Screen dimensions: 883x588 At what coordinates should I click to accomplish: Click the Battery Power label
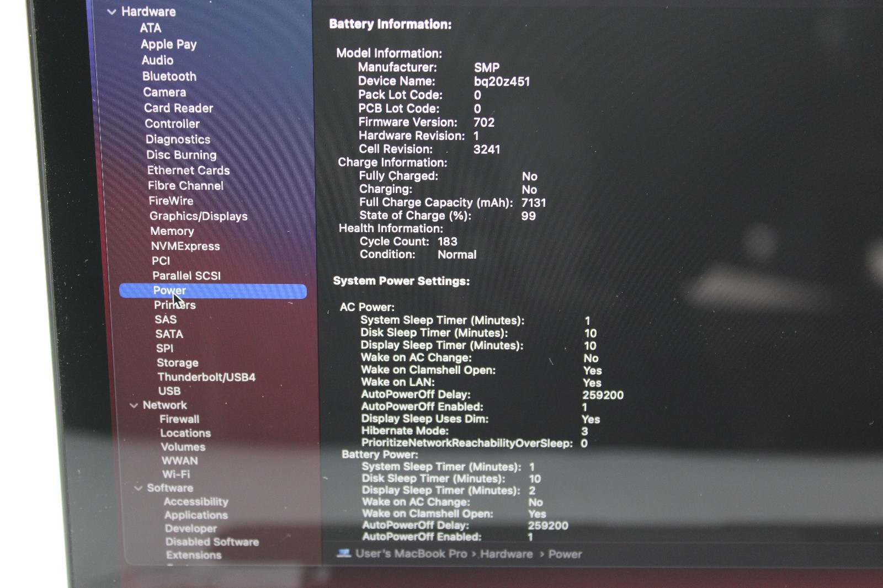coord(380,455)
